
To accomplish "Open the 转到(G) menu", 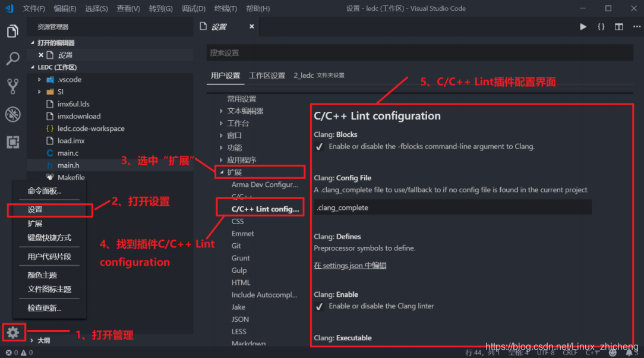I will click(160, 8).
